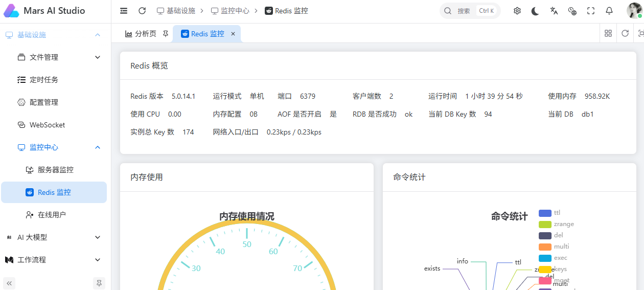Enter fullscreen mode icon

pyautogui.click(x=591, y=11)
